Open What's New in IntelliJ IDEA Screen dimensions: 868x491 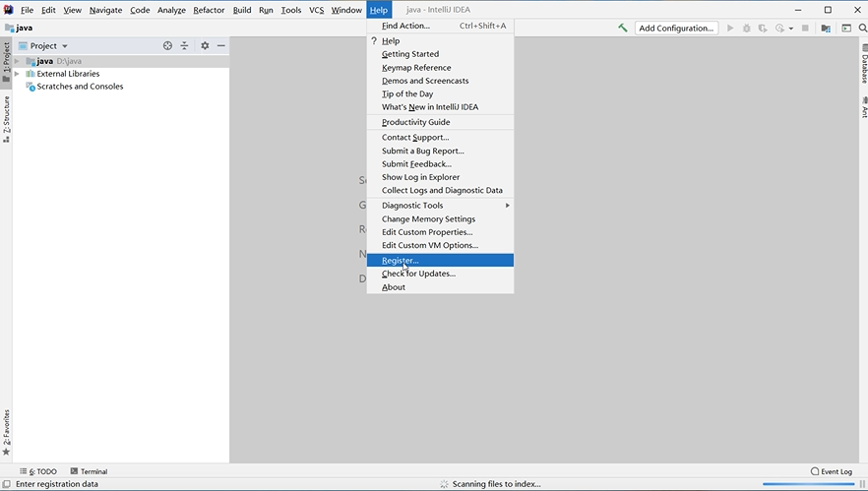pyautogui.click(x=440, y=107)
